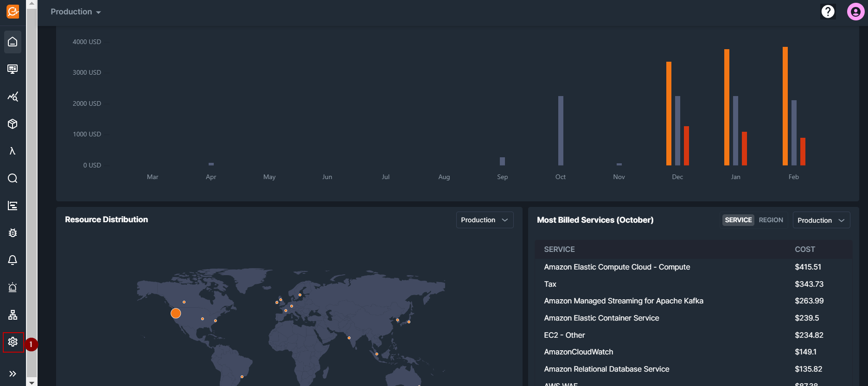Click the monitor dashboards sidebar icon
868x386 pixels.
[13, 69]
